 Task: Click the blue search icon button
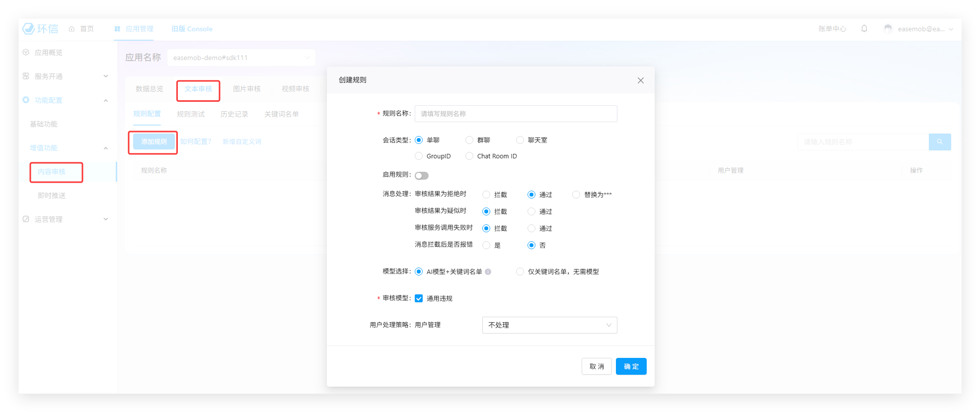pos(939,142)
